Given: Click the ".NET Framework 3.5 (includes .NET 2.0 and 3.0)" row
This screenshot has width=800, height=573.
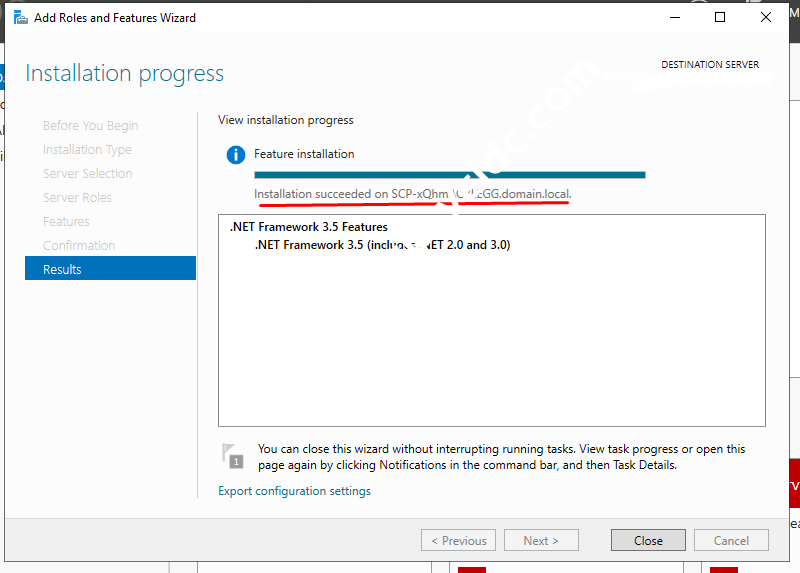Looking at the screenshot, I should tap(382, 245).
